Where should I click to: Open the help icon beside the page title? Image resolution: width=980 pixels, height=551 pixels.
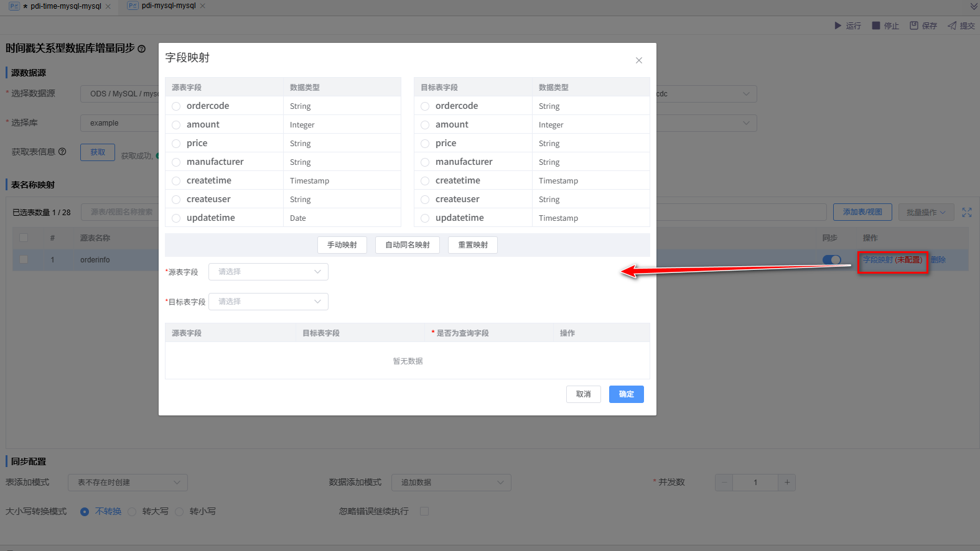click(x=142, y=49)
